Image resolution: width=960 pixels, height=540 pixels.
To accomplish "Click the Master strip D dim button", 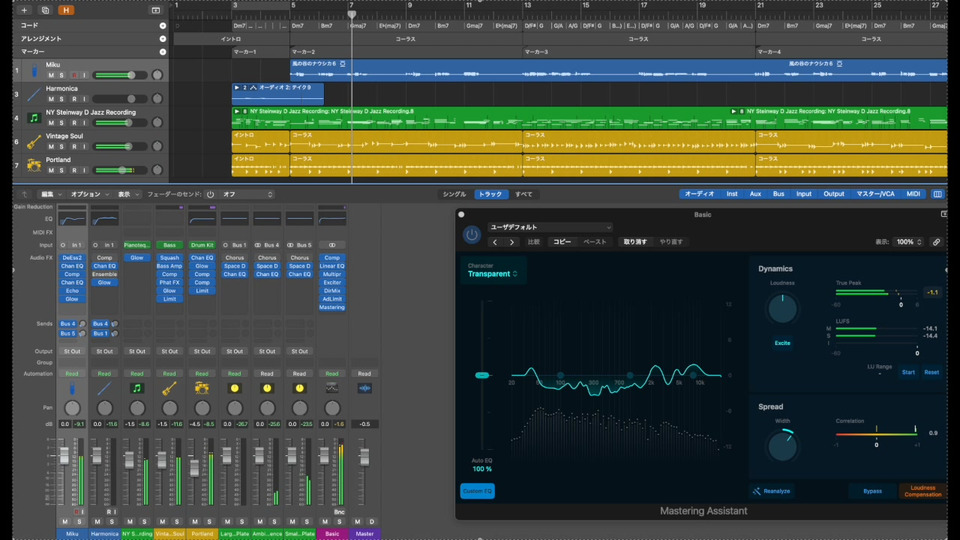I will (372, 522).
